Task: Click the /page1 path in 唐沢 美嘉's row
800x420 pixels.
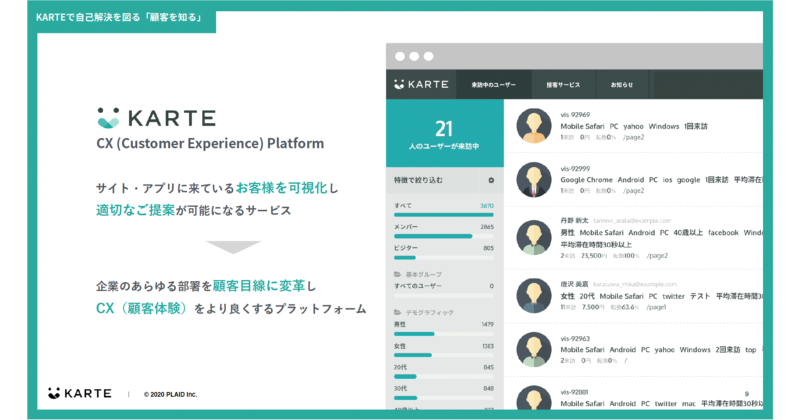Action: [656, 307]
